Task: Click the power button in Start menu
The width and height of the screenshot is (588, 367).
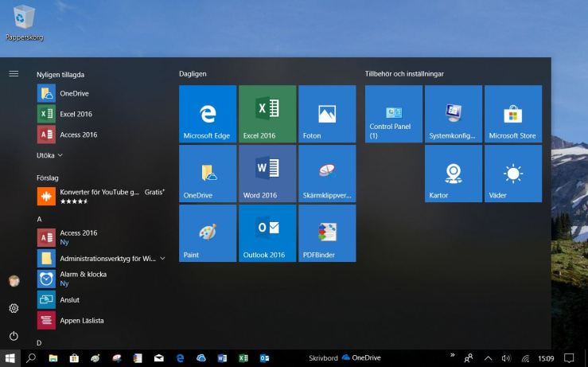Action: [x=14, y=336]
